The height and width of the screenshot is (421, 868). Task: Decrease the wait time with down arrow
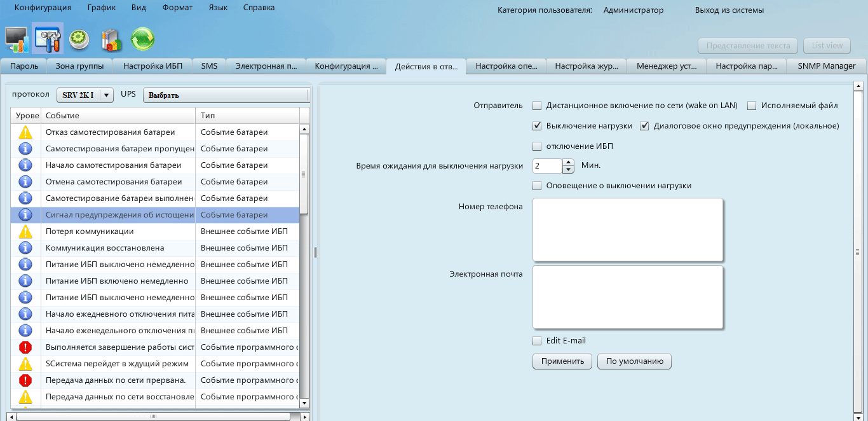pos(568,170)
